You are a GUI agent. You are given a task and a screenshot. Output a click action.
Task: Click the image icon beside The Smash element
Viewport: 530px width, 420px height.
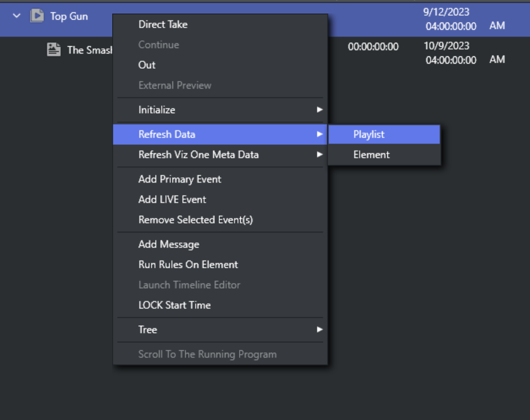point(54,50)
